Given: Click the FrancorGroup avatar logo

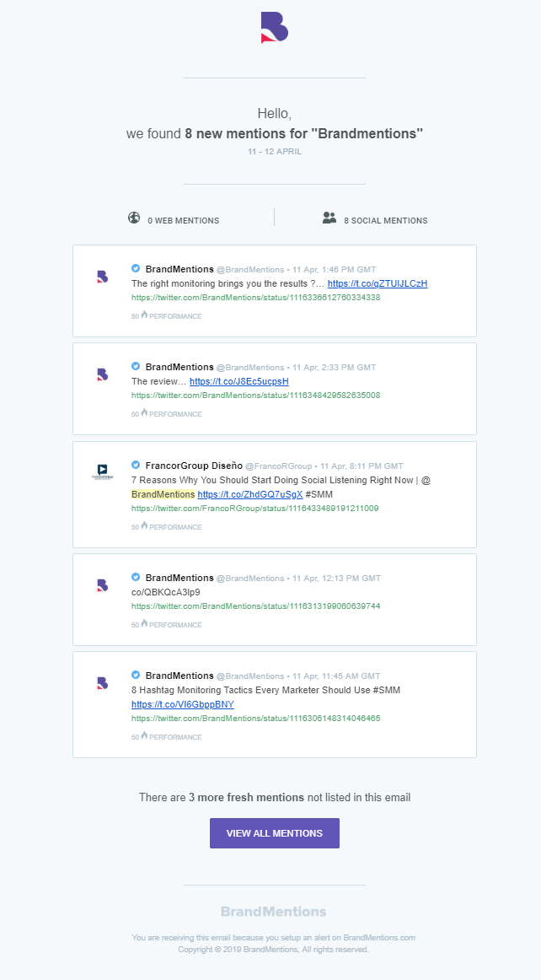Looking at the screenshot, I should [103, 472].
